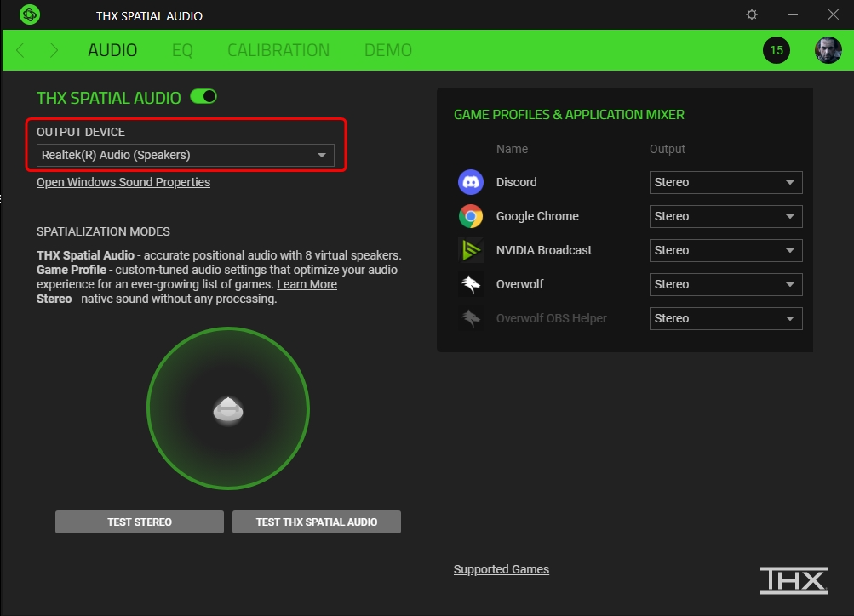Click the Overwolf OBS Helper name label
The image size is (854, 616).
551,318
